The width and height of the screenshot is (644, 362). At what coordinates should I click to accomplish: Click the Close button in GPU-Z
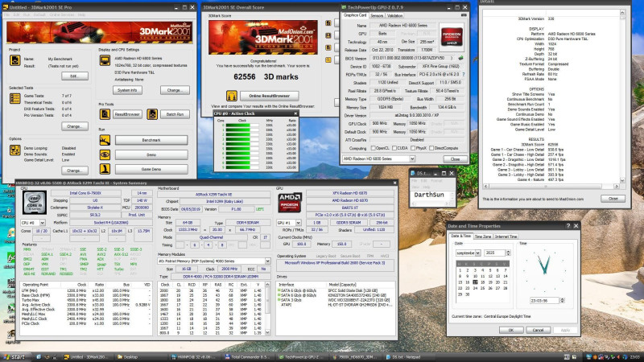tap(455, 159)
